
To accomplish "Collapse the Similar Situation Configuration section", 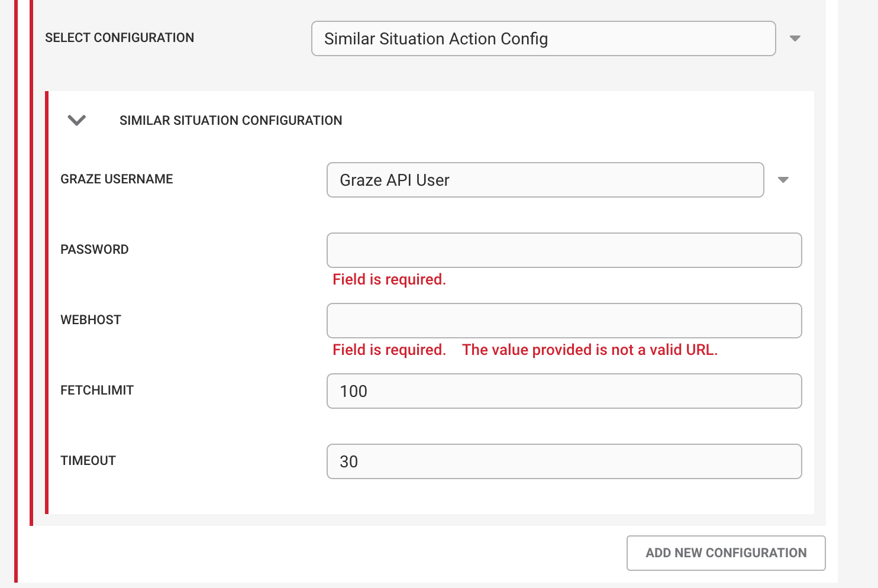I will (x=77, y=121).
